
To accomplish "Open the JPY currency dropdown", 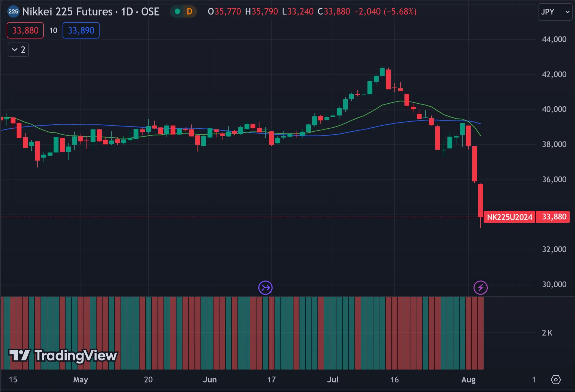I will point(555,12).
